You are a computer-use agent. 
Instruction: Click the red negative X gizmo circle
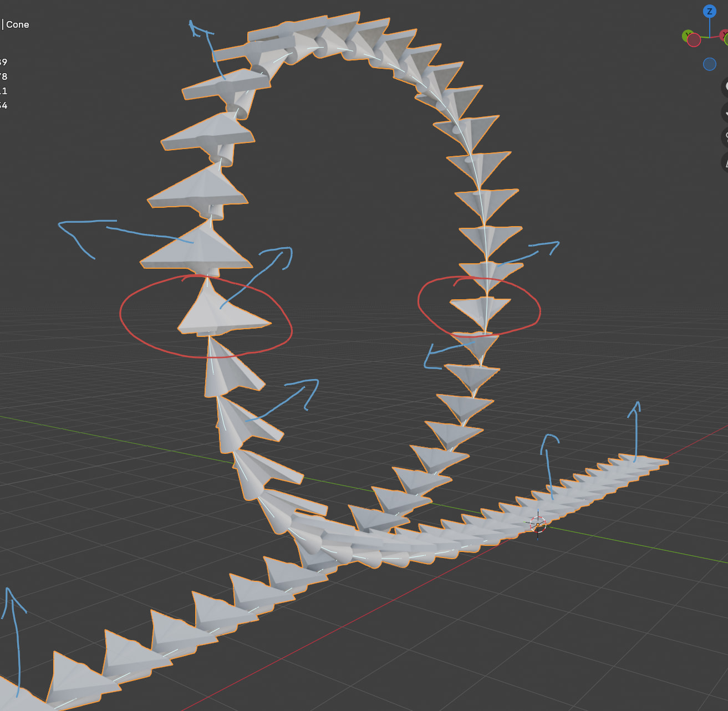pos(694,41)
